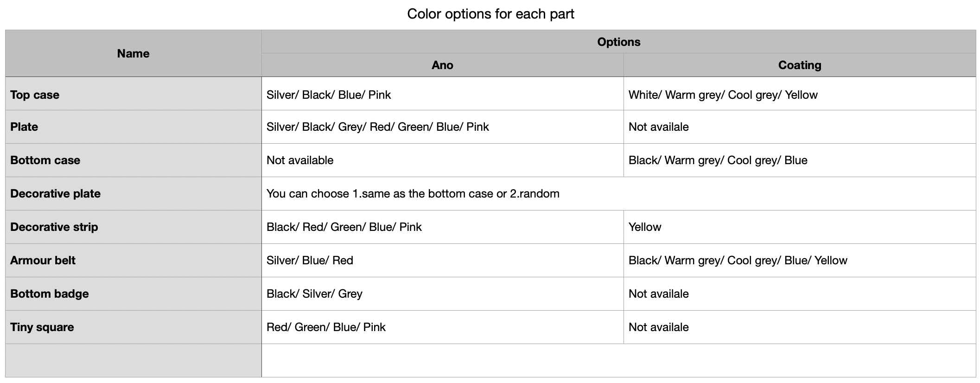Select the 'Top case' row label

(35, 95)
